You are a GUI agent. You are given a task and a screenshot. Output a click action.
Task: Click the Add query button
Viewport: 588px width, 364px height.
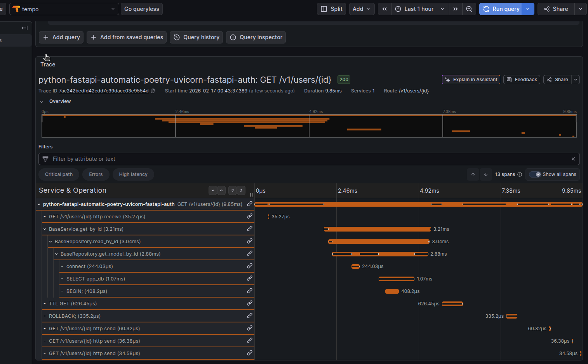[61, 37]
